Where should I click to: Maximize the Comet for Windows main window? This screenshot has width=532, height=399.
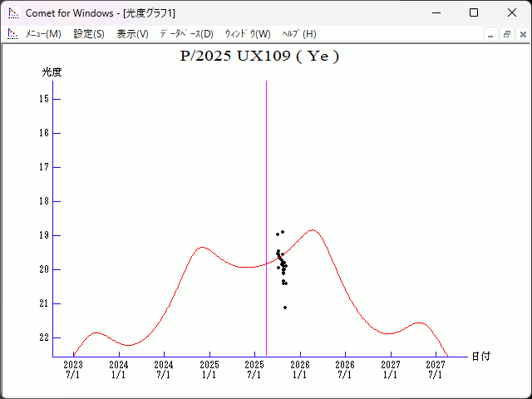[x=474, y=12]
